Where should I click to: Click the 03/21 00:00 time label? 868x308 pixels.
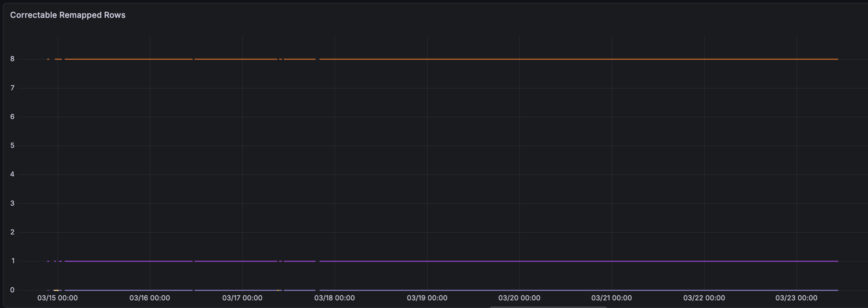(x=611, y=298)
